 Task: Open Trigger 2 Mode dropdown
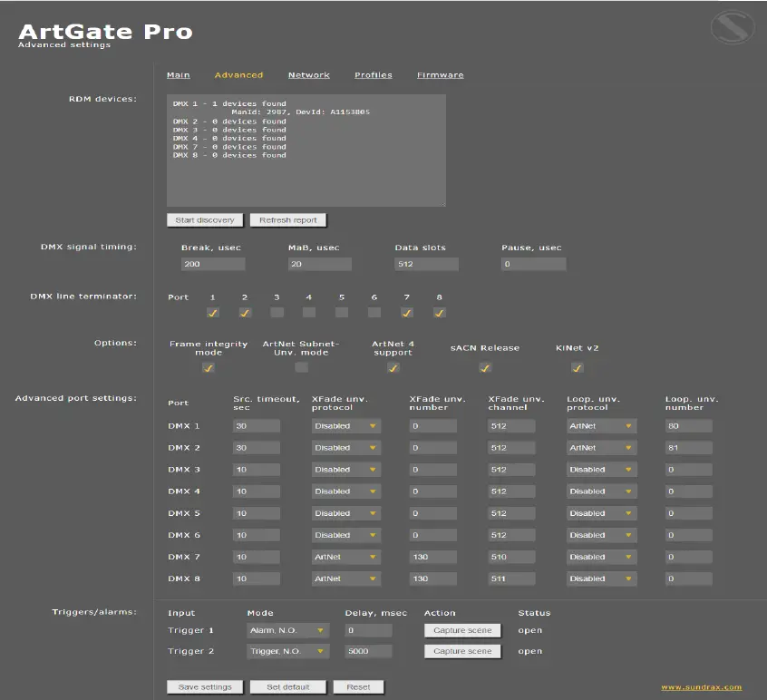coord(287,651)
